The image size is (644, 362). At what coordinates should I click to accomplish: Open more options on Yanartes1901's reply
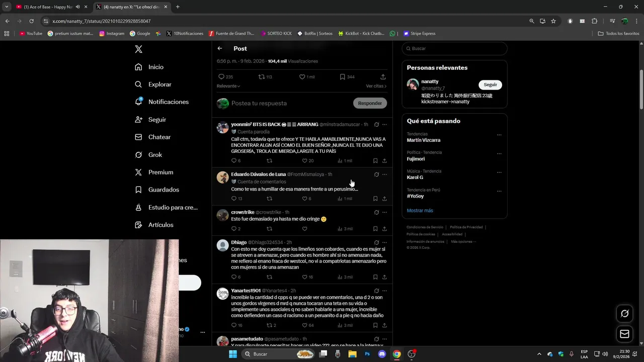pyautogui.click(x=384, y=291)
